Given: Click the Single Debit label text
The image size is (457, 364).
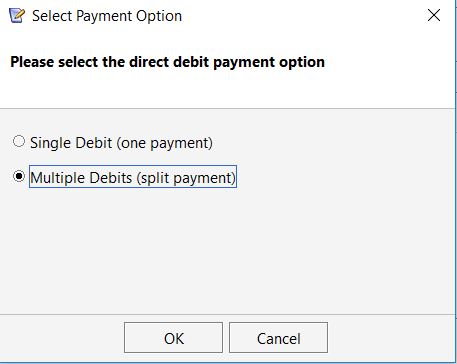Looking at the screenshot, I should (x=121, y=143).
